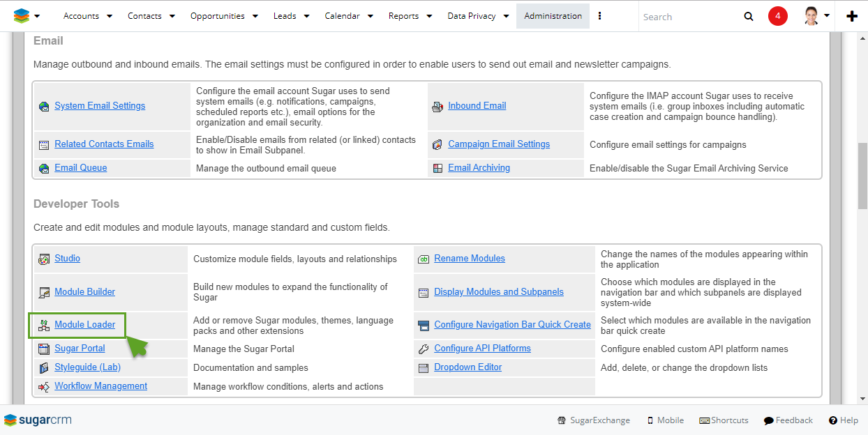
Task: Click the Email Queue icon
Action: [x=45, y=169]
